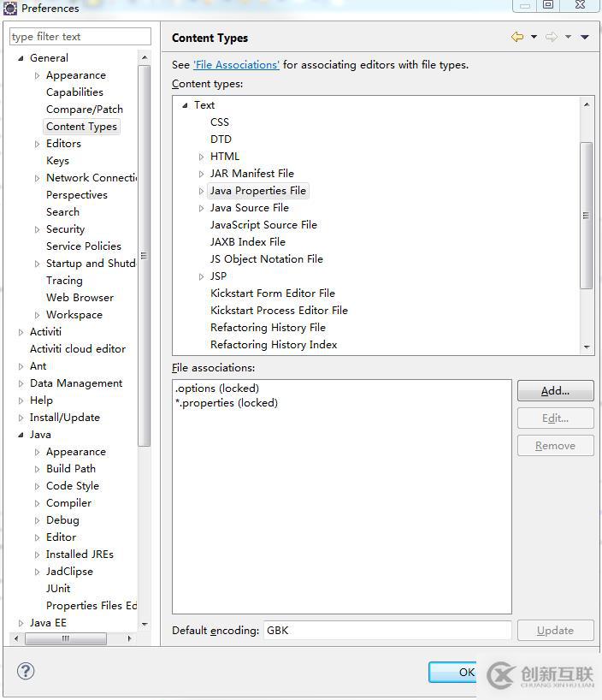Viewport: 602px width, 700px height.
Task: Open the Perspectives preference page
Action: 77,195
